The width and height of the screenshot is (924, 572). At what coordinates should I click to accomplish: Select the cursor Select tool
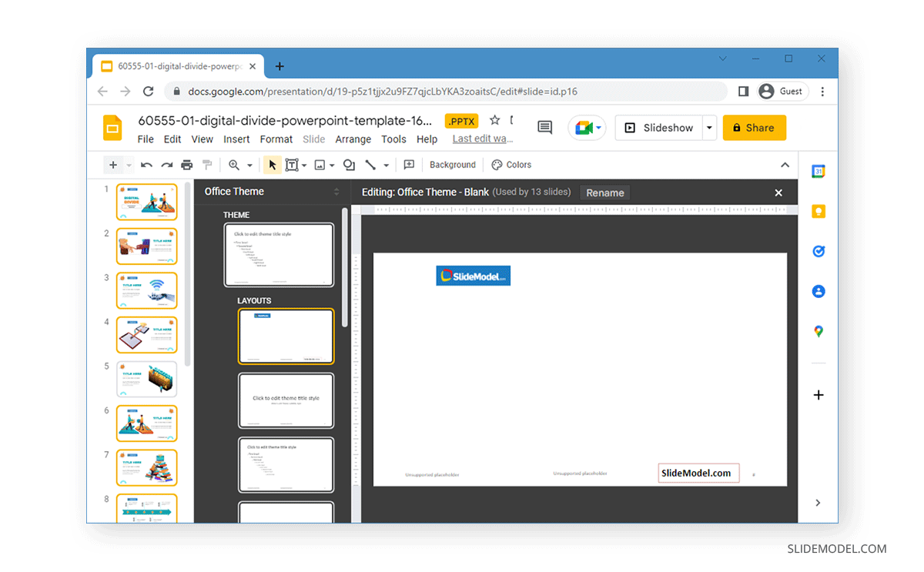point(272,164)
